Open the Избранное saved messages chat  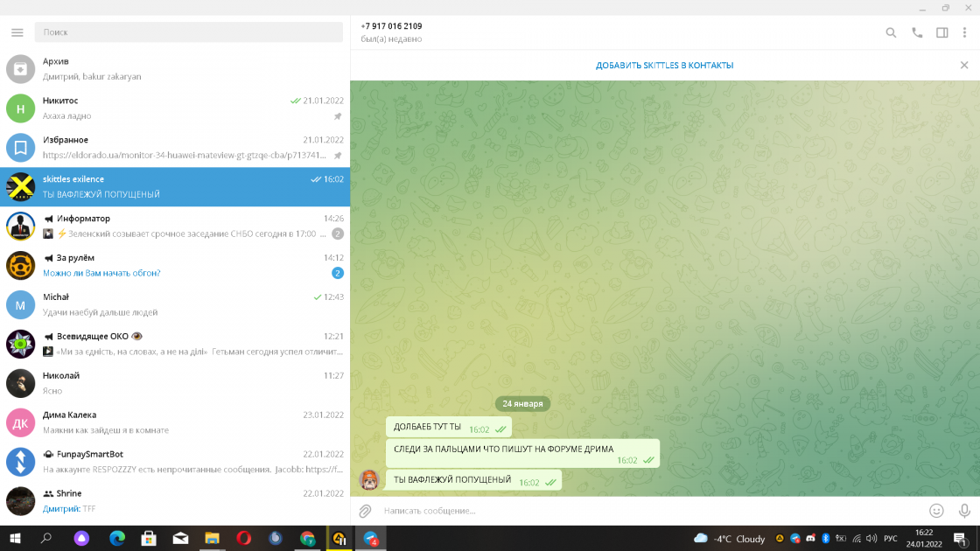click(175, 148)
